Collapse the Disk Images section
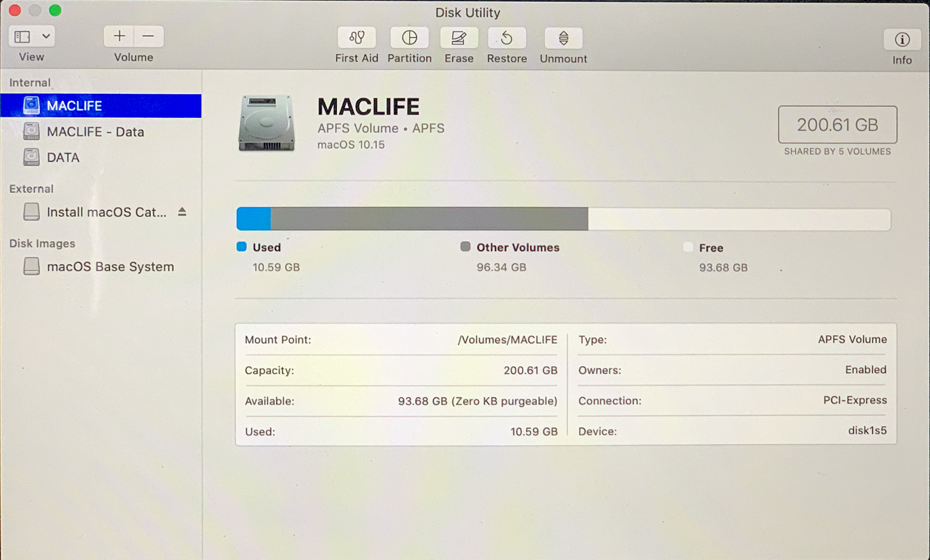The image size is (930, 560). pos(43,243)
